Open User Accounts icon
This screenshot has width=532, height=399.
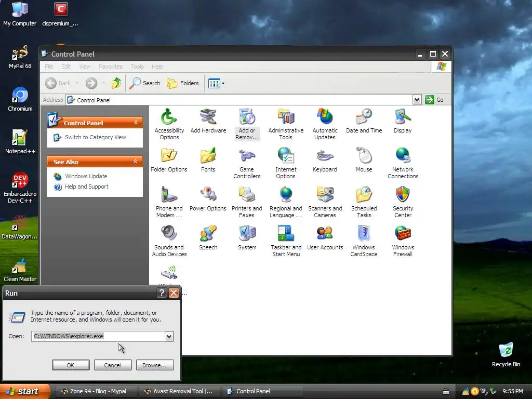[325, 238]
